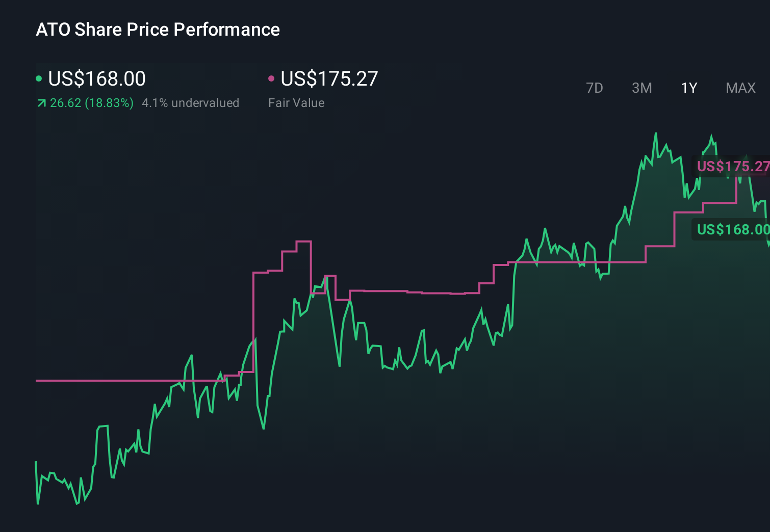Toggle the 1Y range selection off
This screenshot has width=770, height=532.
[x=688, y=88]
